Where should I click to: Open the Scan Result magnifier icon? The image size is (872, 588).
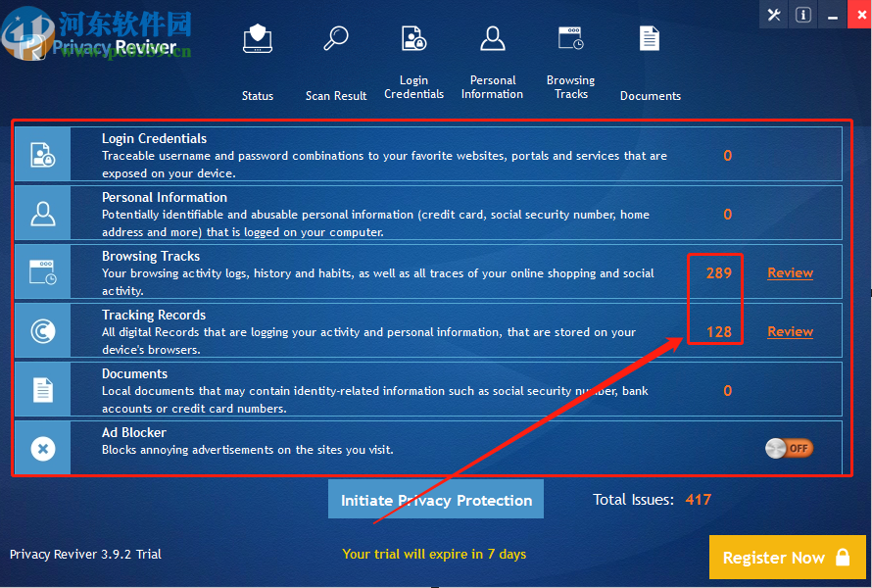click(x=336, y=38)
